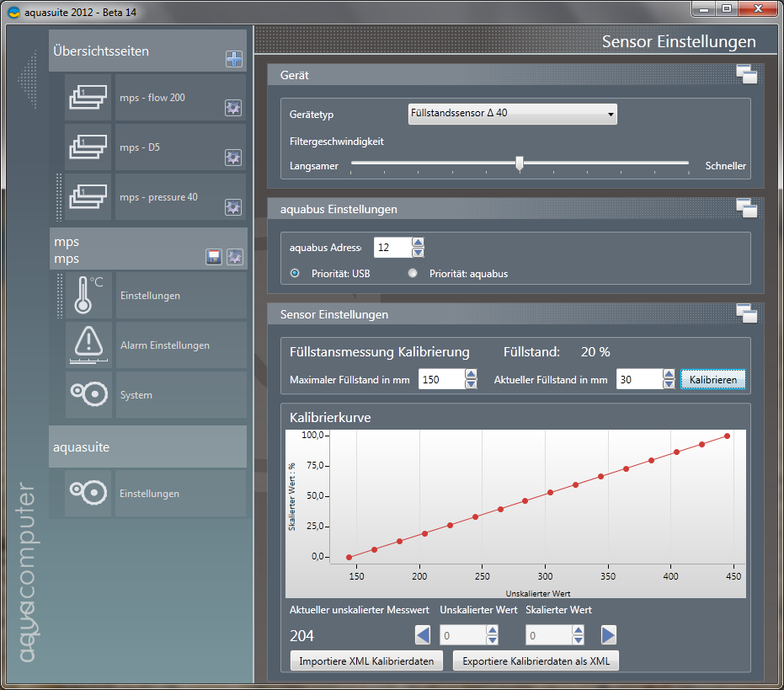Save mps device settings with disk icon
Viewport: 784px width, 690px height.
pyautogui.click(x=214, y=257)
